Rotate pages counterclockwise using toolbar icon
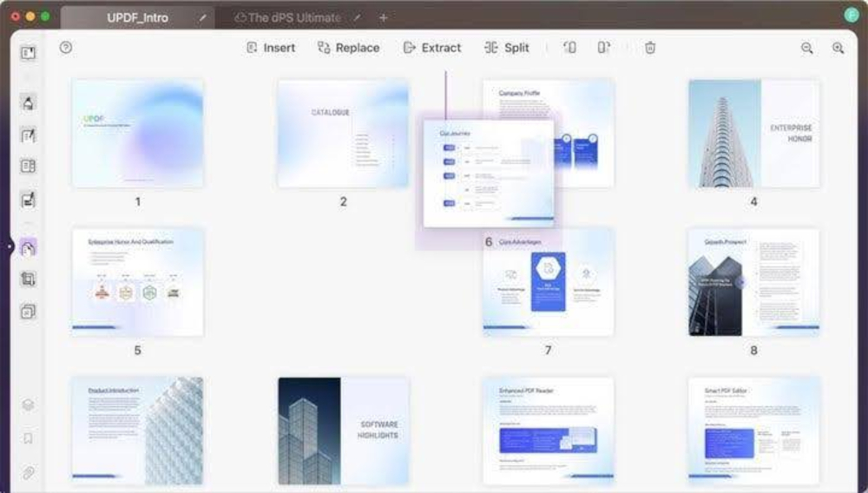 point(569,48)
